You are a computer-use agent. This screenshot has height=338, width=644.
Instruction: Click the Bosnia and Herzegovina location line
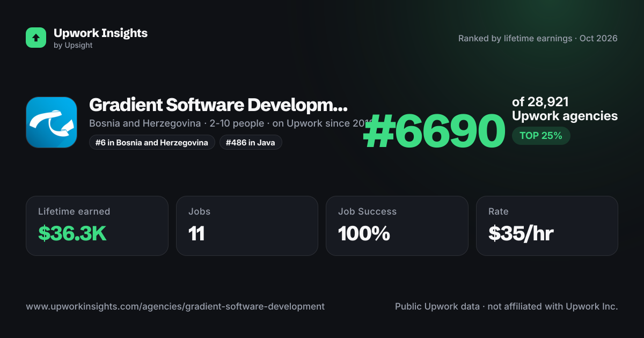[x=231, y=123]
